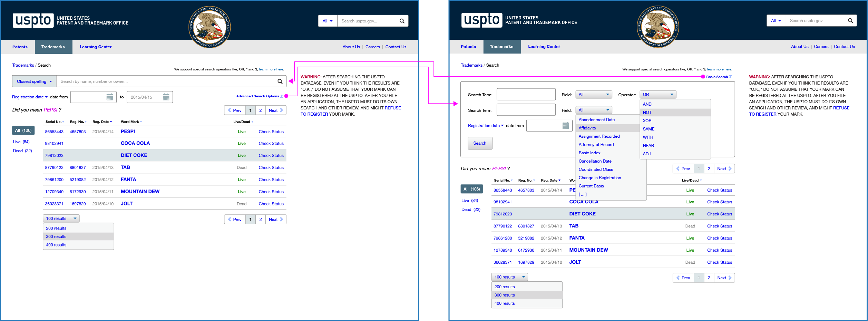Screen dimensions: 868x321
Task: Click Careers link in right mockup
Action: pos(821,47)
